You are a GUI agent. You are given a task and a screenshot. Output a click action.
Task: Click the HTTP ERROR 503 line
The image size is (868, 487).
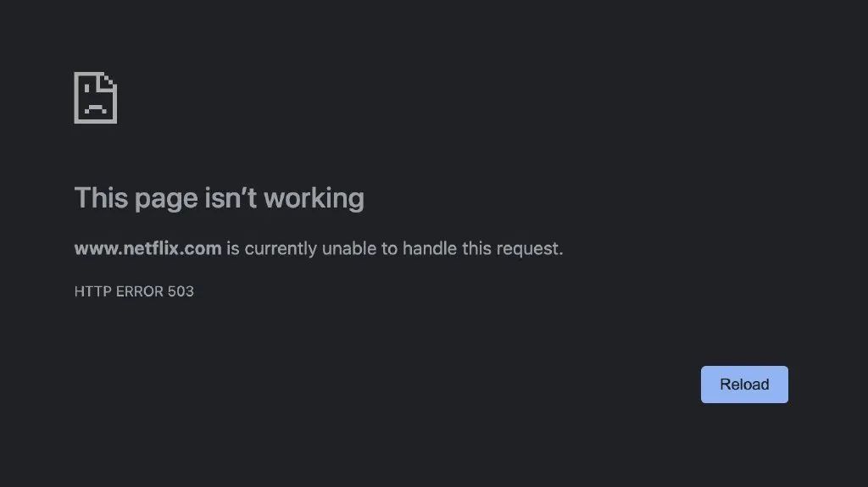pos(134,291)
